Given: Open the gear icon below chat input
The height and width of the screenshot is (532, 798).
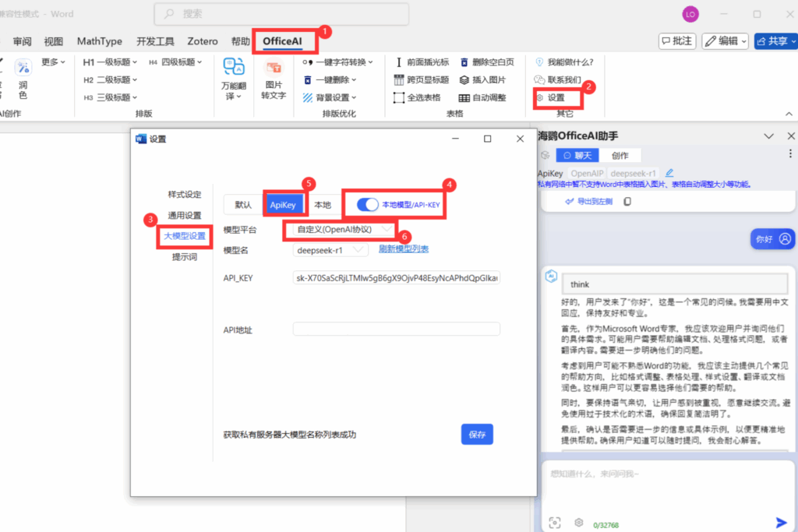Looking at the screenshot, I should [x=579, y=523].
